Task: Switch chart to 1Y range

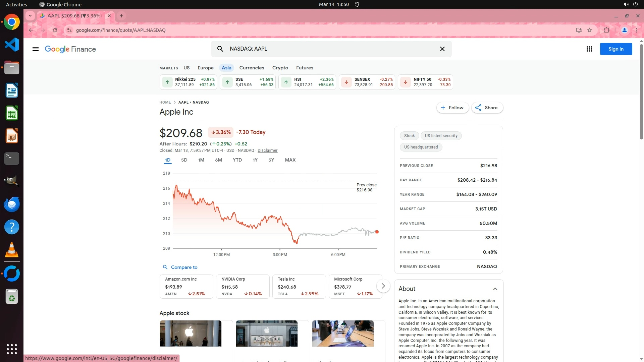Action: click(x=255, y=160)
